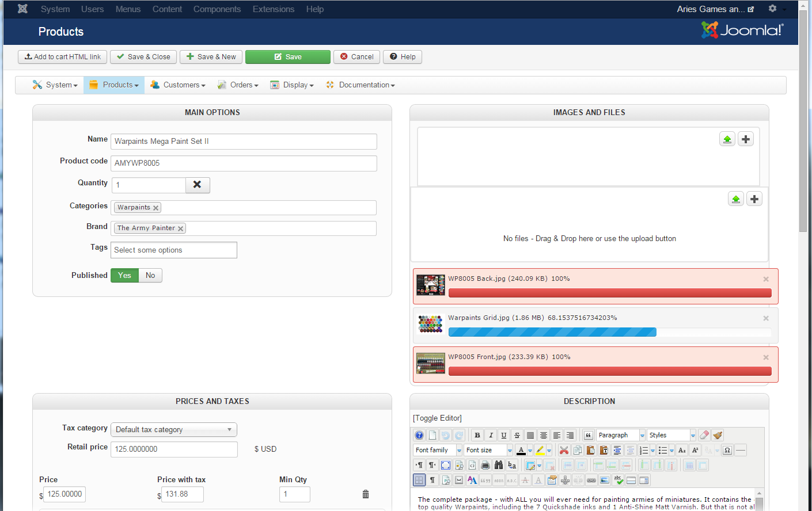This screenshot has height=511, width=812.
Task: Open the Users menu in top bar
Action: (x=93, y=9)
